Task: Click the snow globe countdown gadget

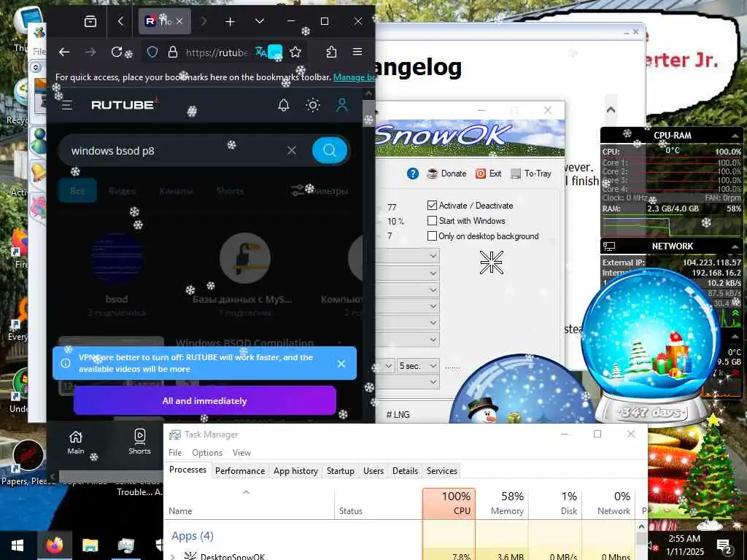Action: click(x=651, y=348)
